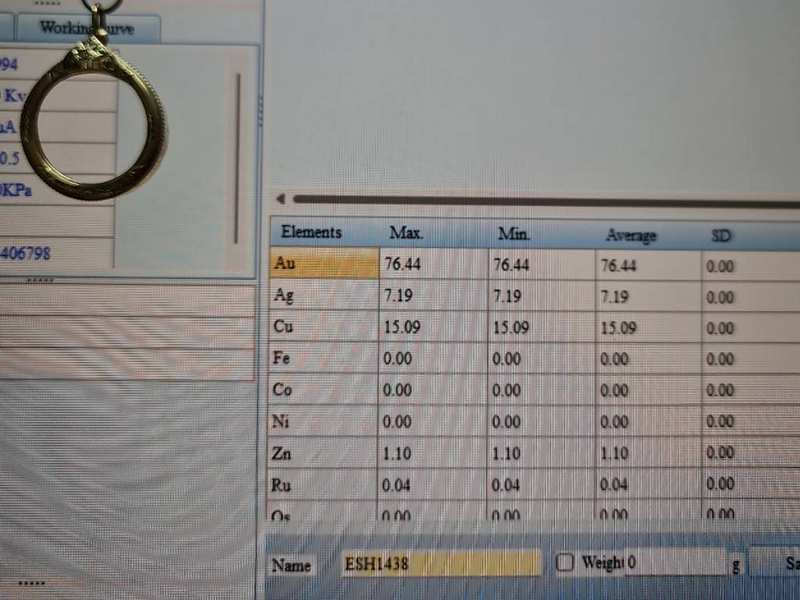Focus the Weight value input field
Screen dimensions: 800x600
click(x=675, y=563)
